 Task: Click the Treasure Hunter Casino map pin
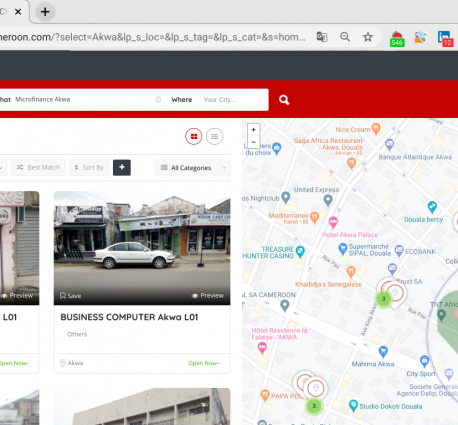pos(300,251)
